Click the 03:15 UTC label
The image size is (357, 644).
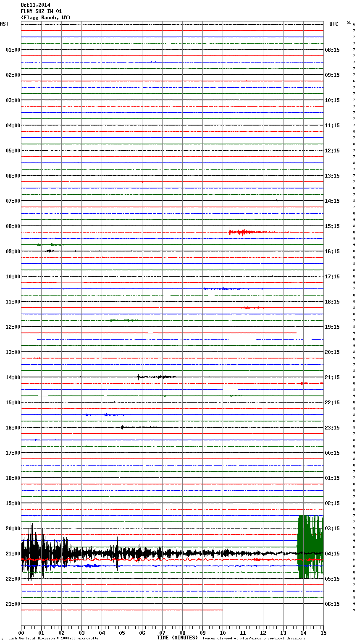pyautogui.click(x=332, y=529)
